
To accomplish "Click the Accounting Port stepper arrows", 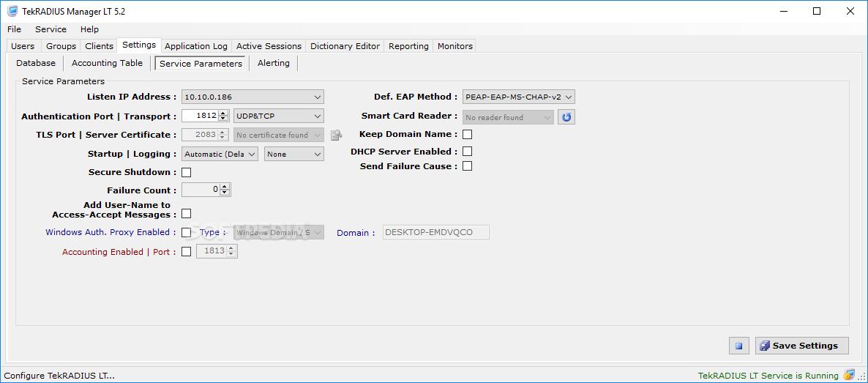I will click(231, 252).
